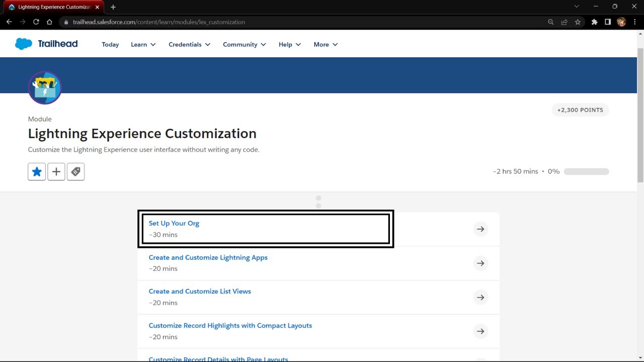Close the Lightning Experience Customization tab
Screen dimensions: 644x362
[x=97, y=7]
